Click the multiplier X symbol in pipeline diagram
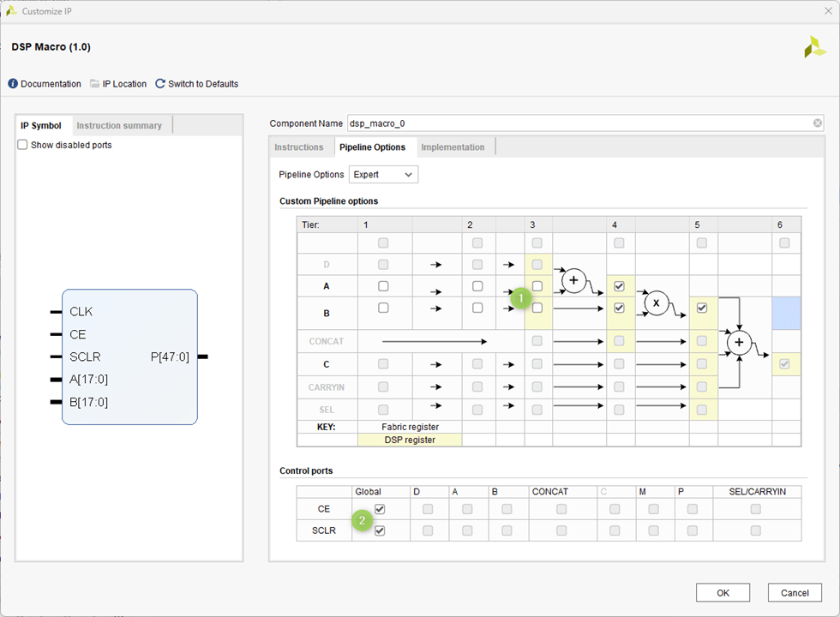Viewport: 840px width, 617px height. click(x=656, y=303)
